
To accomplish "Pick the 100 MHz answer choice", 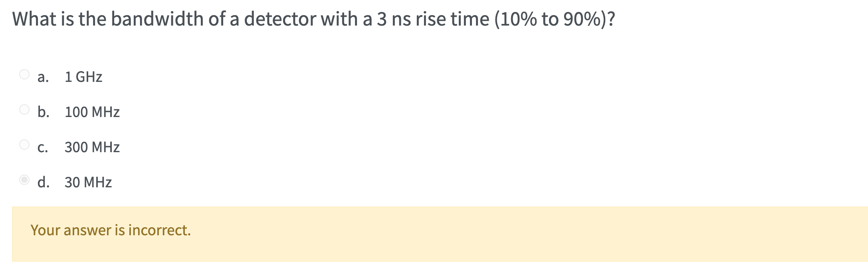I will click(92, 112).
